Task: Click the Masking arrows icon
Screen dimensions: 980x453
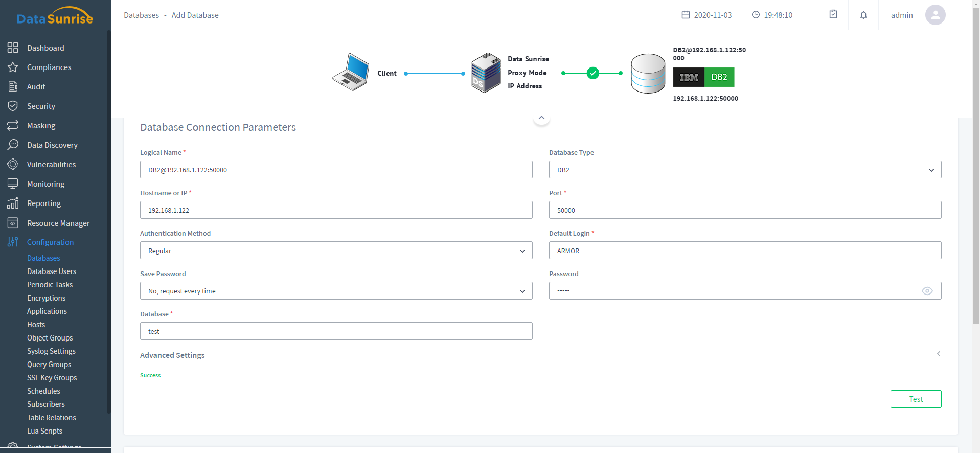Action: [13, 125]
